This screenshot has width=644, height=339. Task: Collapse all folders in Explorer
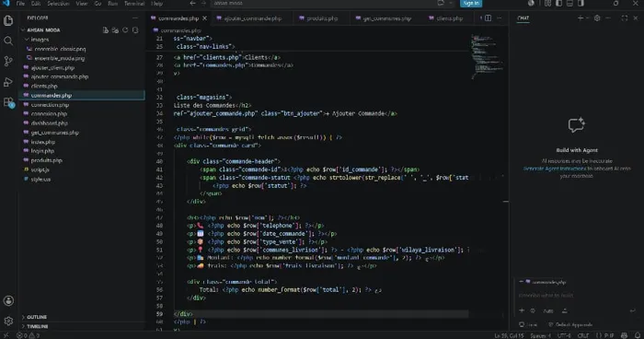coord(135,30)
